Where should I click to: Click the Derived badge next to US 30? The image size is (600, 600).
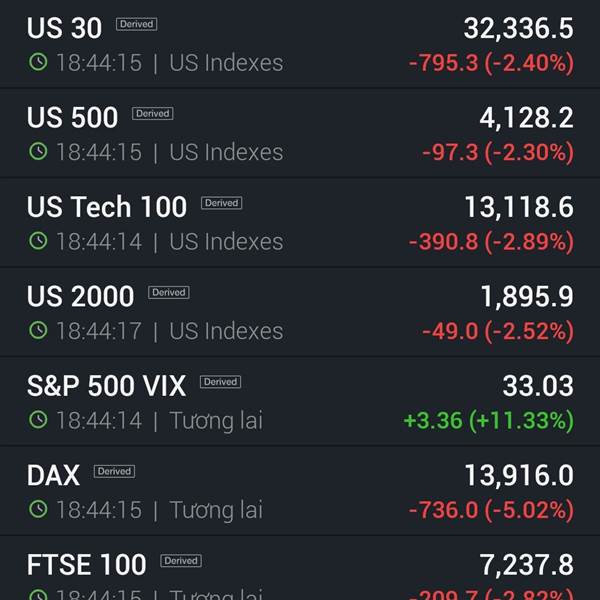[137, 24]
